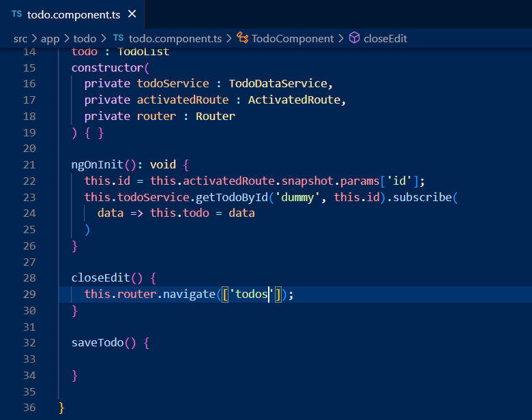Click the closeEdit method cube icon
Screen dimensions: 532x420
(x=354, y=37)
